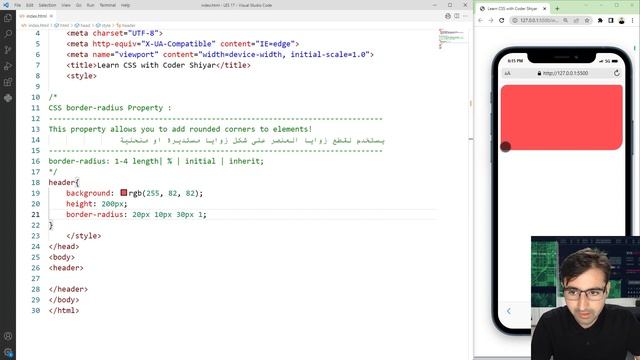Click the zoom magnifier in Chrome's address bar
Image resolution: width=640 pixels, height=360 pixels.
pos(566,20)
